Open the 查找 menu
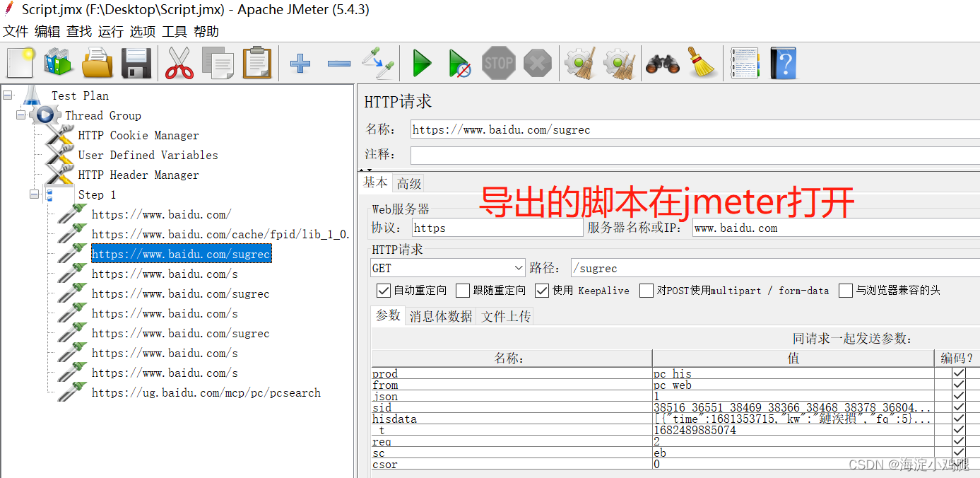 click(79, 31)
